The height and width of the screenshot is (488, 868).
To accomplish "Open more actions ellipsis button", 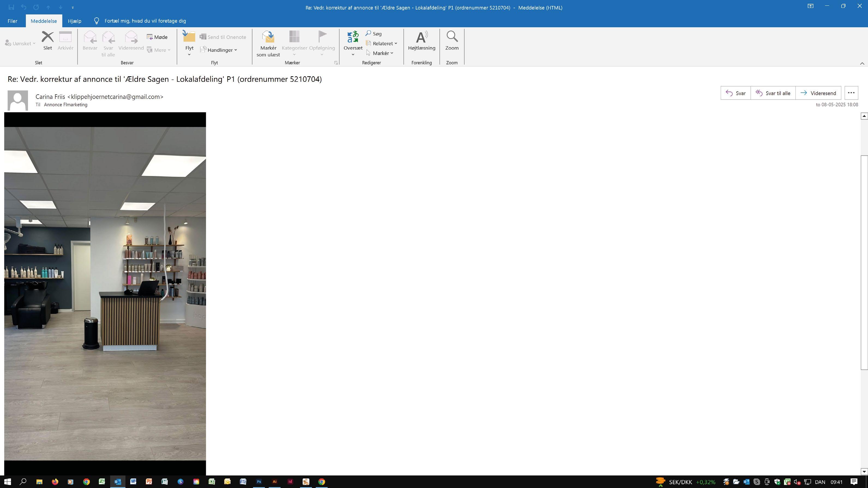I will [x=851, y=93].
